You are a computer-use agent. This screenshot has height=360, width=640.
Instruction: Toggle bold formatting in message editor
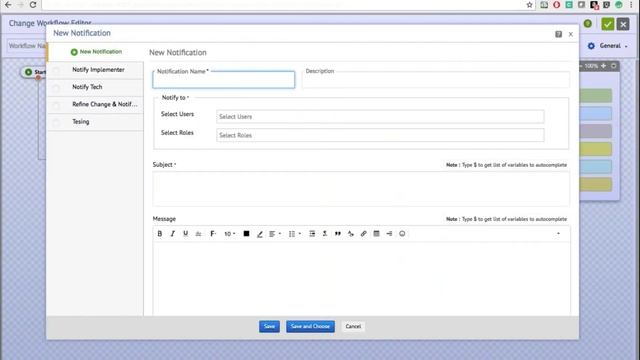[x=160, y=234]
